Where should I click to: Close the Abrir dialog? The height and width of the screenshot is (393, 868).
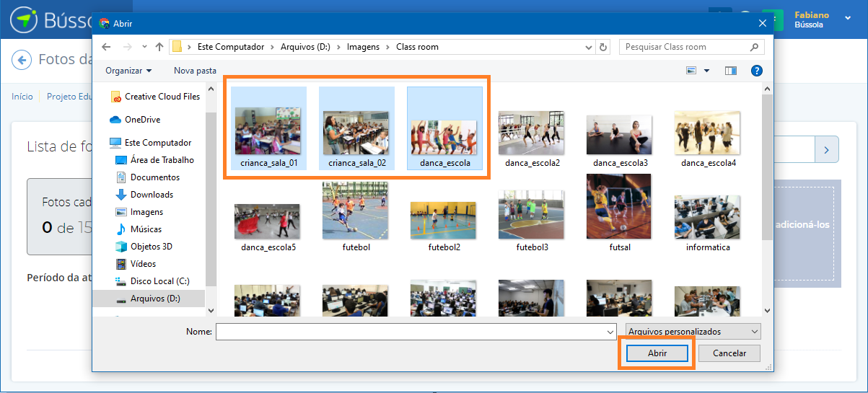(x=762, y=23)
